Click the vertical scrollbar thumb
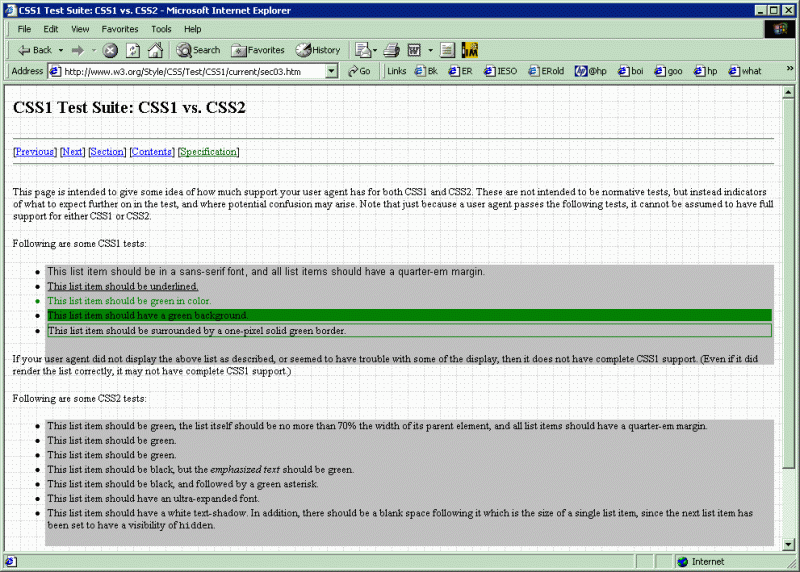The height and width of the screenshot is (572, 800). click(788, 283)
